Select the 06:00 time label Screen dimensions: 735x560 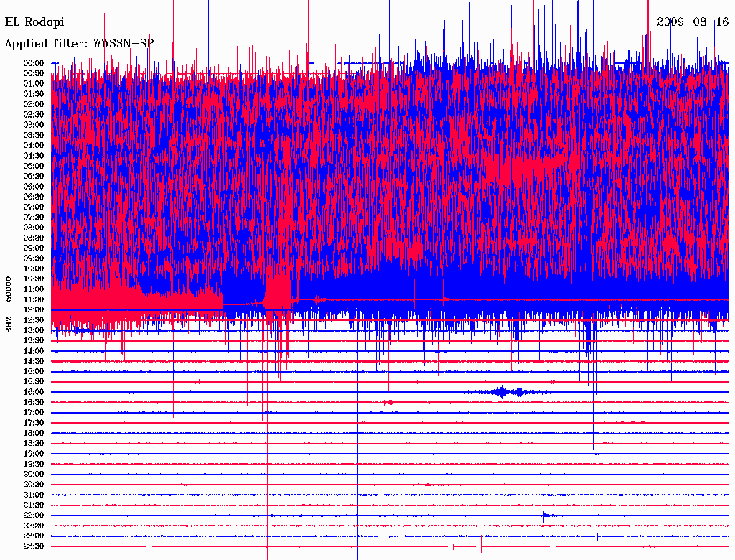coord(34,187)
